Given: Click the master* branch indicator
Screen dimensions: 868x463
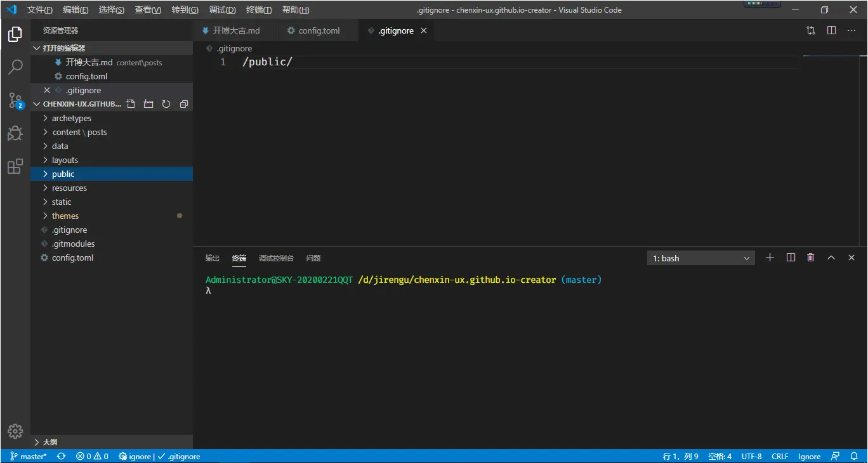Looking at the screenshot, I should pyautogui.click(x=29, y=456).
